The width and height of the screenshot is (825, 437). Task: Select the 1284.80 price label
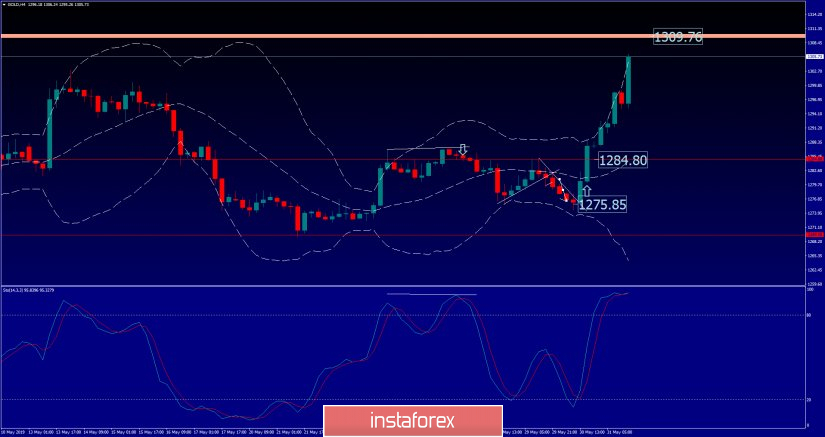tap(623, 160)
